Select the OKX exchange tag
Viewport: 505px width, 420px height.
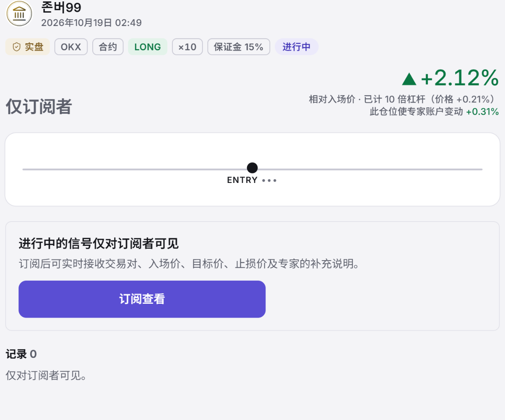point(71,47)
